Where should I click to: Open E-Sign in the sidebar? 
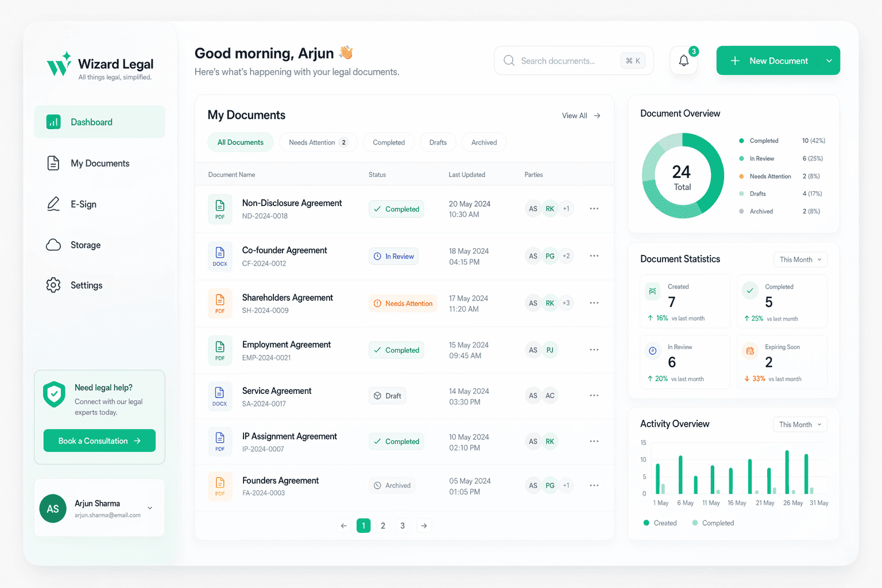pyautogui.click(x=99, y=204)
